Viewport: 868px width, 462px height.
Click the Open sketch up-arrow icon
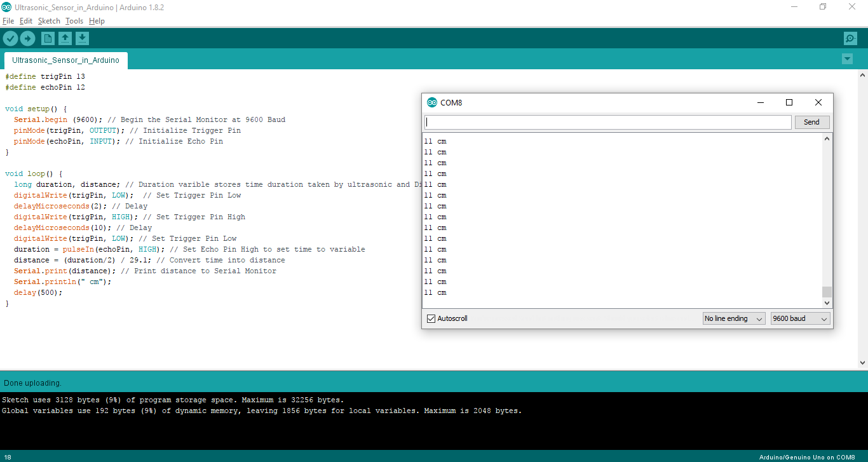65,39
